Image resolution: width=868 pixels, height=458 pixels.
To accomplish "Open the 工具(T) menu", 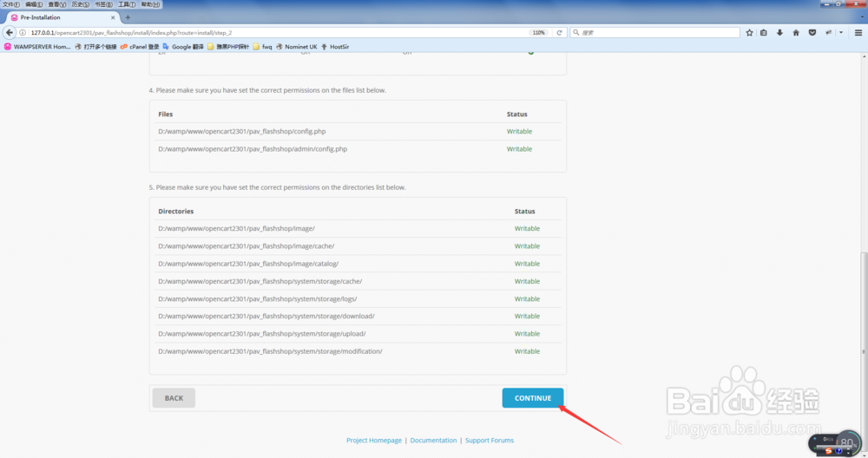I will 127,4.
